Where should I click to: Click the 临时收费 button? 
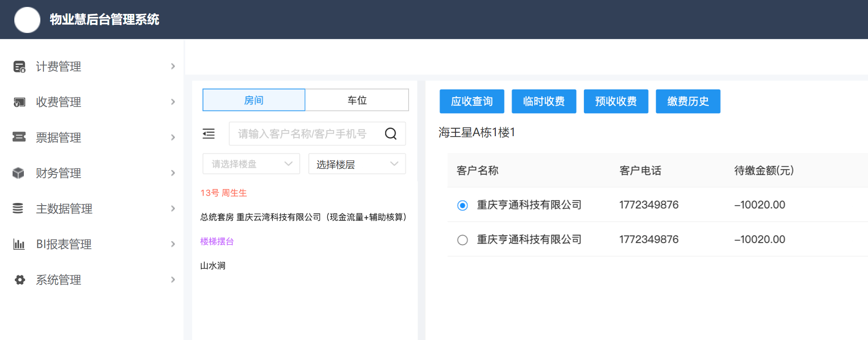click(x=544, y=101)
